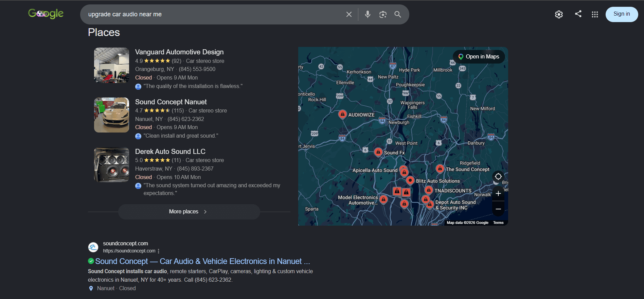Viewport: 644px width, 299px height.
Task: Click Model Electronics Automotive map pin
Action: pyautogui.click(x=383, y=199)
